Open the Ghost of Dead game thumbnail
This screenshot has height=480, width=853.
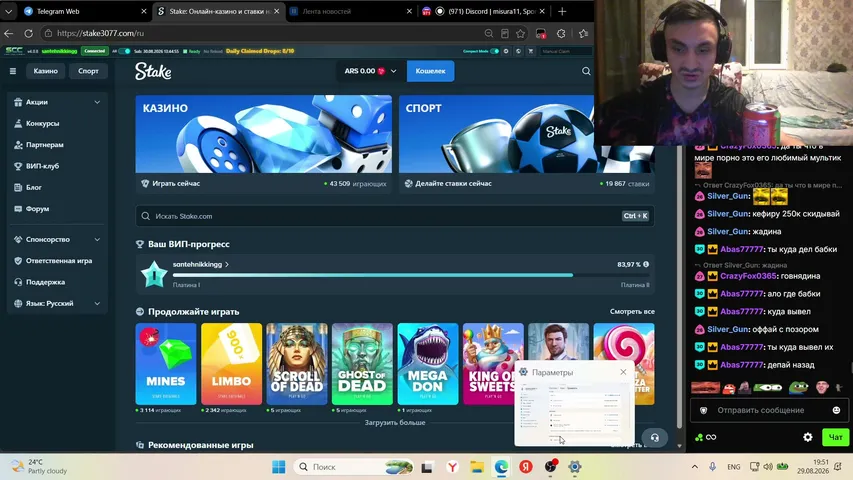pyautogui.click(x=362, y=364)
